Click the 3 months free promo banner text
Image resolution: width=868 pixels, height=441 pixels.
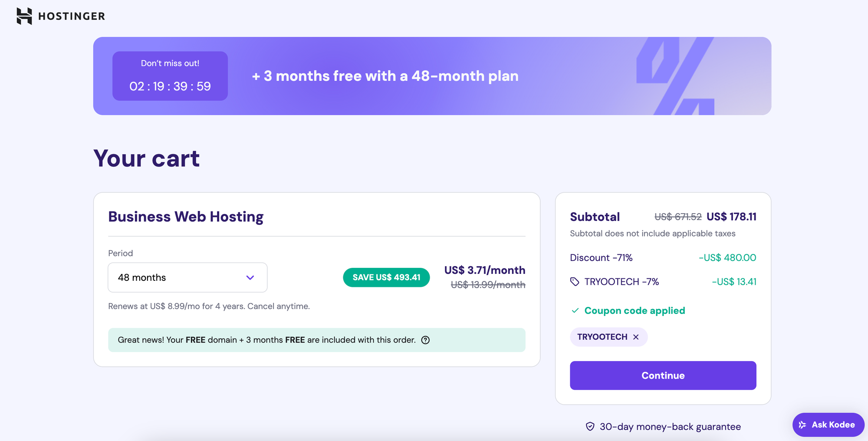[385, 76]
